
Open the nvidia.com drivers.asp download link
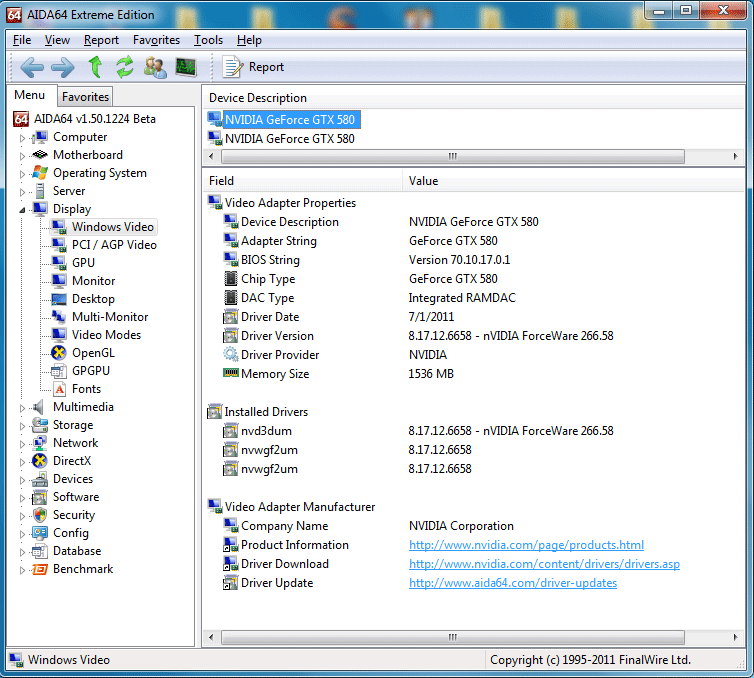[544, 564]
